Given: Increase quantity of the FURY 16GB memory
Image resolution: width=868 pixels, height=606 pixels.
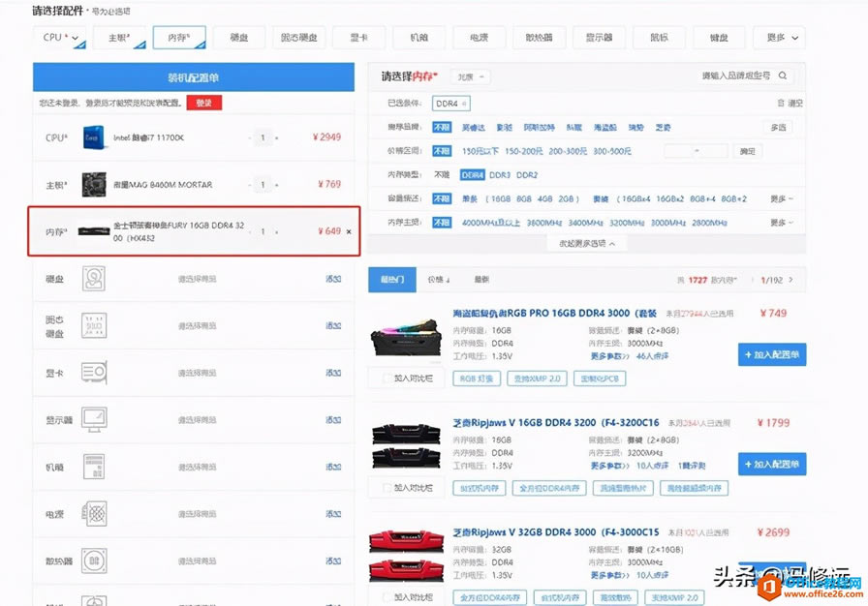Looking at the screenshot, I should 277,231.
